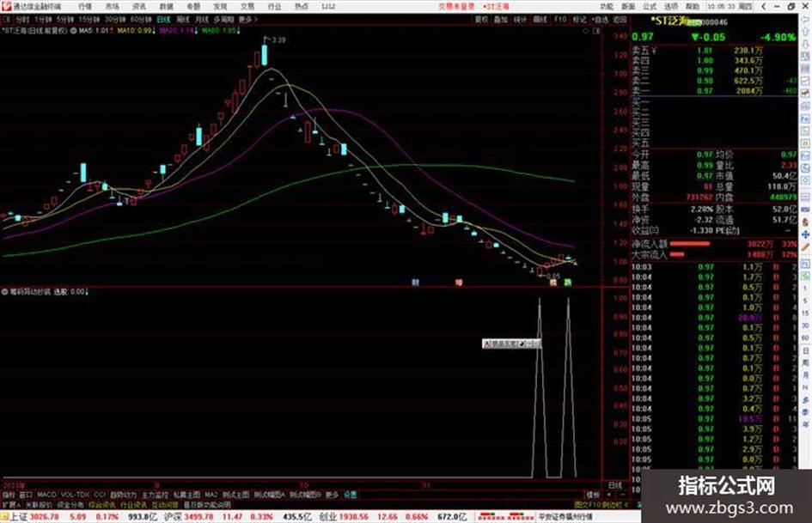
Task: Click the blue 财 event marker
Action: pos(415,283)
